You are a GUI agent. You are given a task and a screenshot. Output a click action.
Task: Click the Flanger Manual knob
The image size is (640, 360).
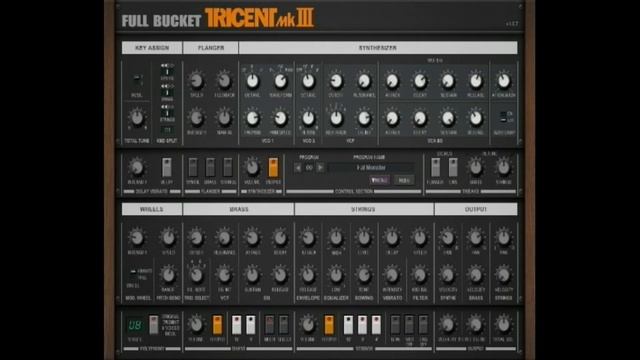coord(224,118)
